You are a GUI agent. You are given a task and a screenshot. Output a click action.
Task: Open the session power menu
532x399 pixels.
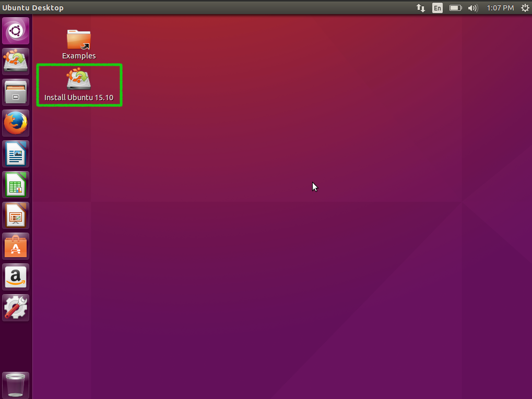(525, 8)
